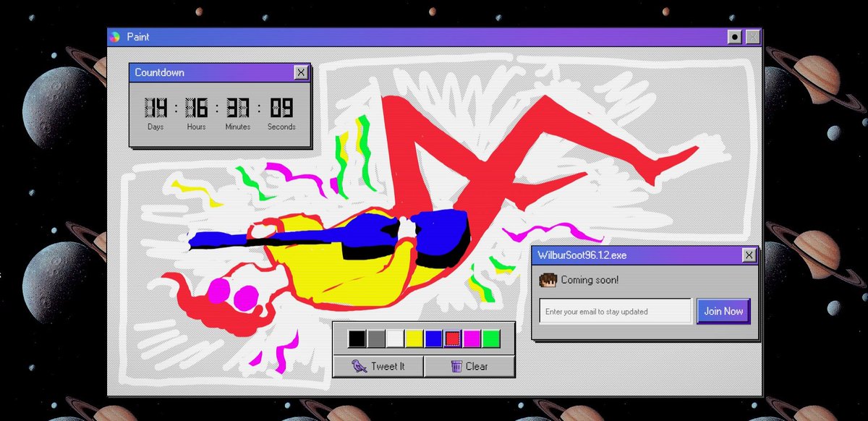The width and height of the screenshot is (868, 421).
Task: Select the gray color swatch
Action: [x=376, y=339]
